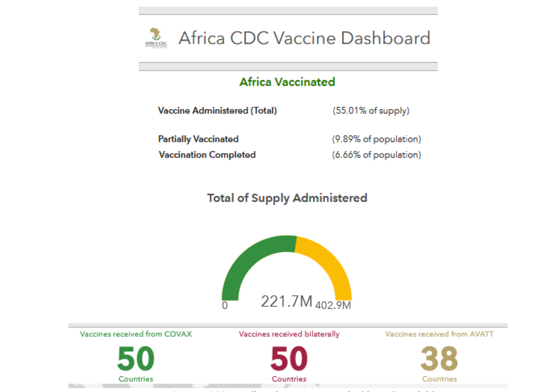Click the 6.66% of population value
555x392 pixels.
pyautogui.click(x=376, y=155)
